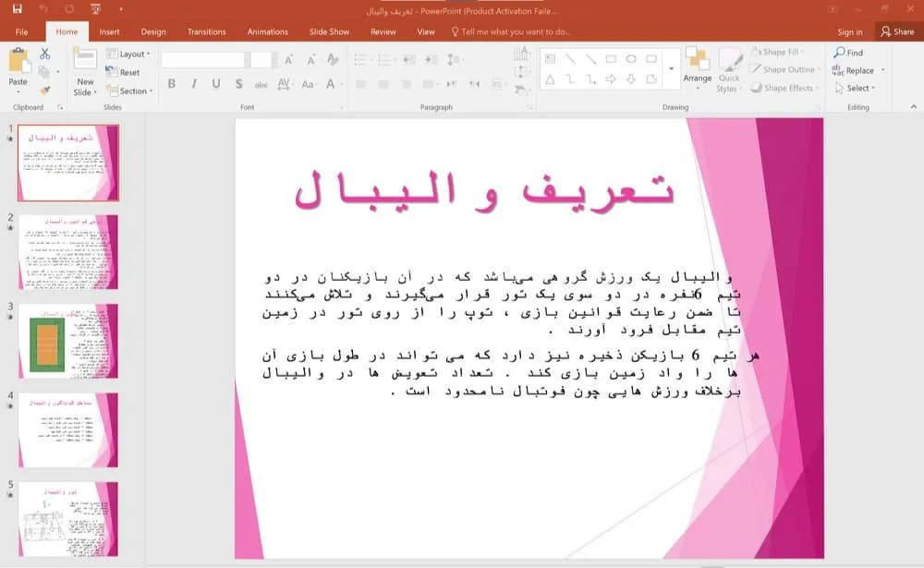Click the Share button
This screenshot has width=924, height=568.
[897, 31]
